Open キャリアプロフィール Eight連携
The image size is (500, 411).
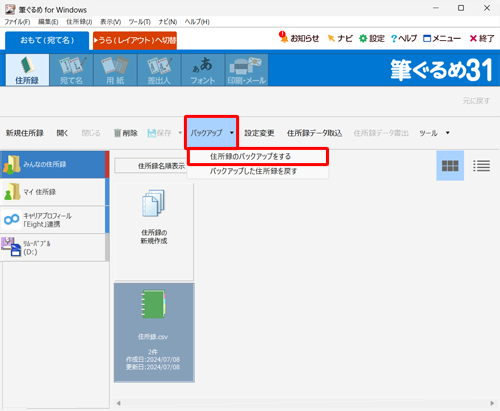click(55, 220)
